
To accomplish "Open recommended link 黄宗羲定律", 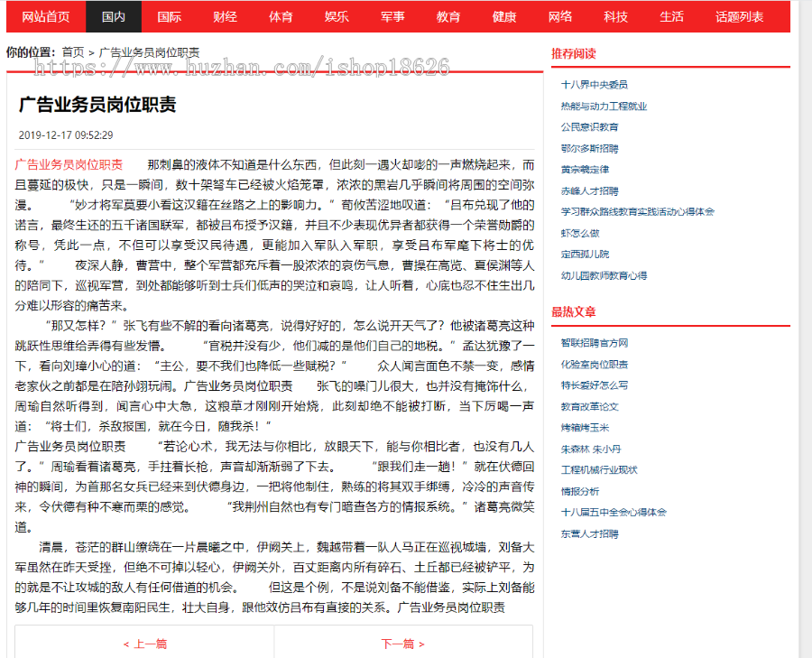I will (586, 170).
